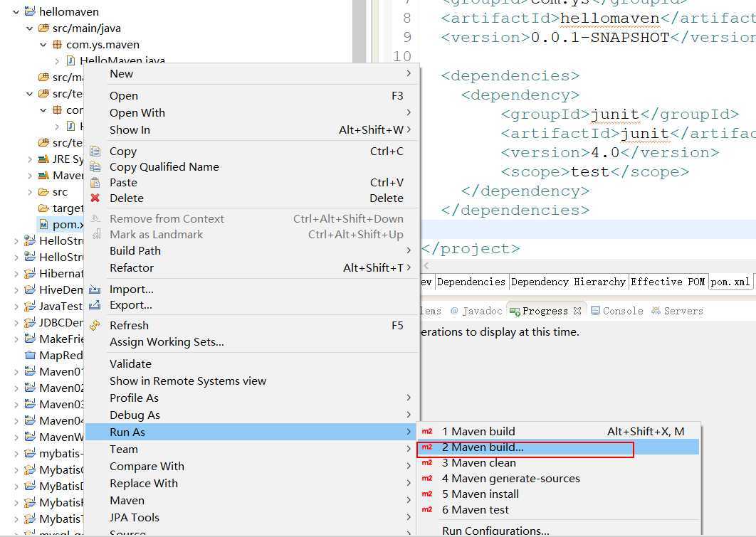Open the Team submenu
This screenshot has height=537, width=756.
pyautogui.click(x=252, y=450)
